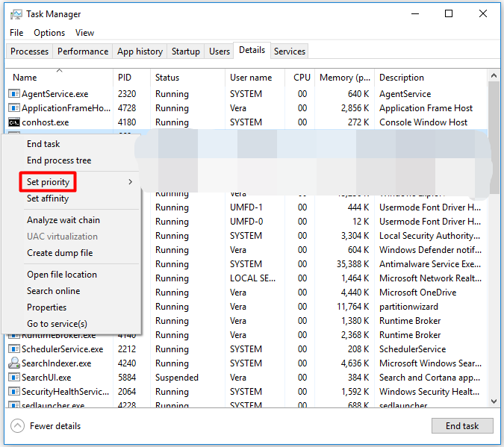Select the AgentService.exe row name

(55, 94)
